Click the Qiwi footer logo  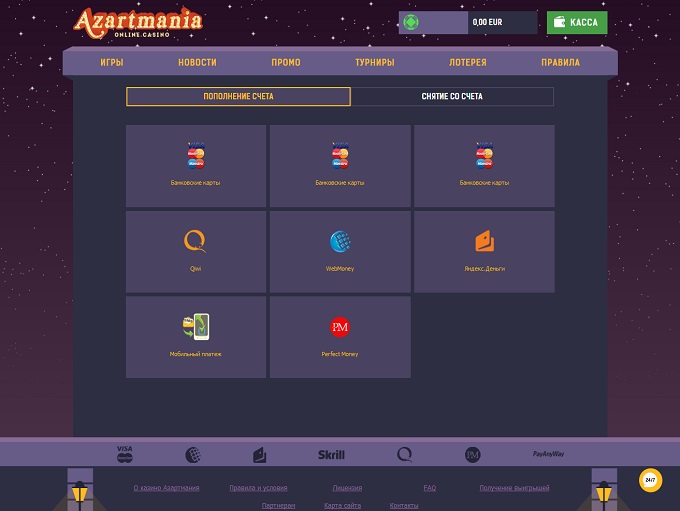click(x=404, y=455)
